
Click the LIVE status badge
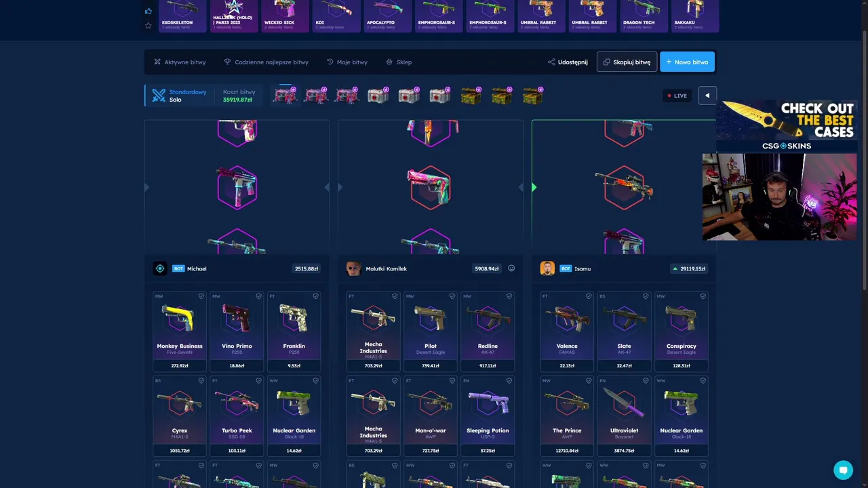point(677,96)
